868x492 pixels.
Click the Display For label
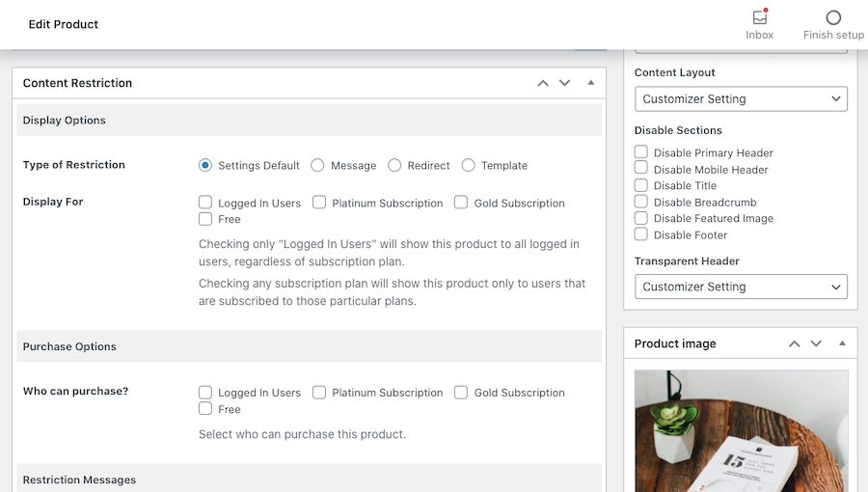click(x=53, y=202)
